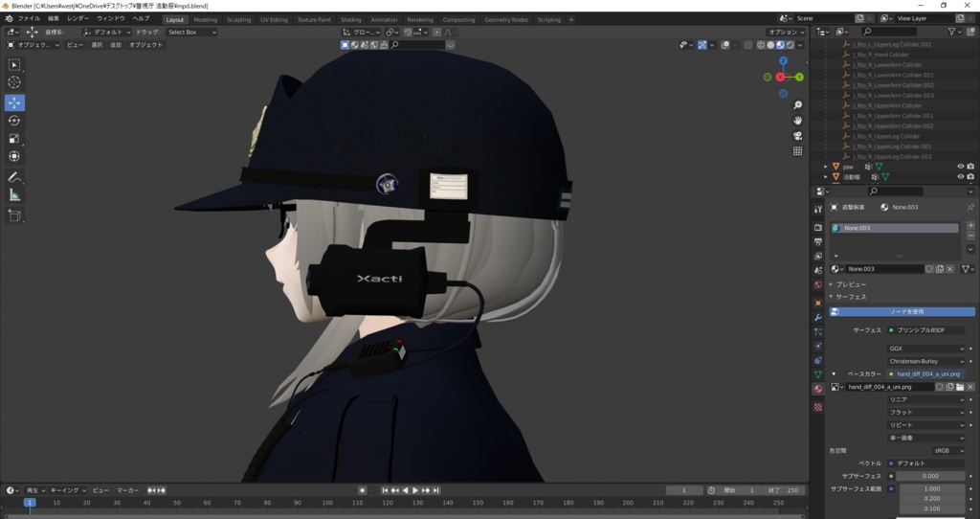980x519 pixels.
Task: Add a material slot with plus button
Action: coord(970,226)
